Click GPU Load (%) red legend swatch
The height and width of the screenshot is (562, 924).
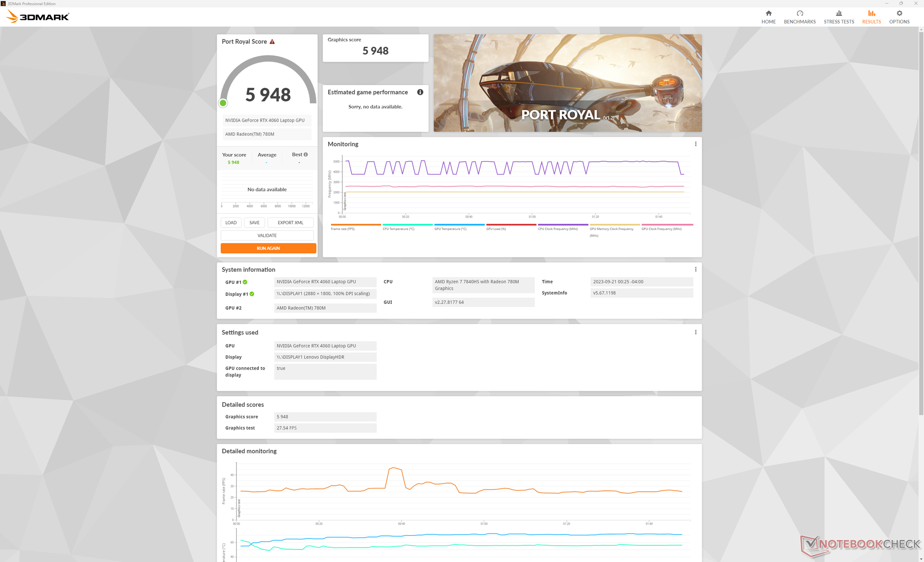tap(511, 225)
